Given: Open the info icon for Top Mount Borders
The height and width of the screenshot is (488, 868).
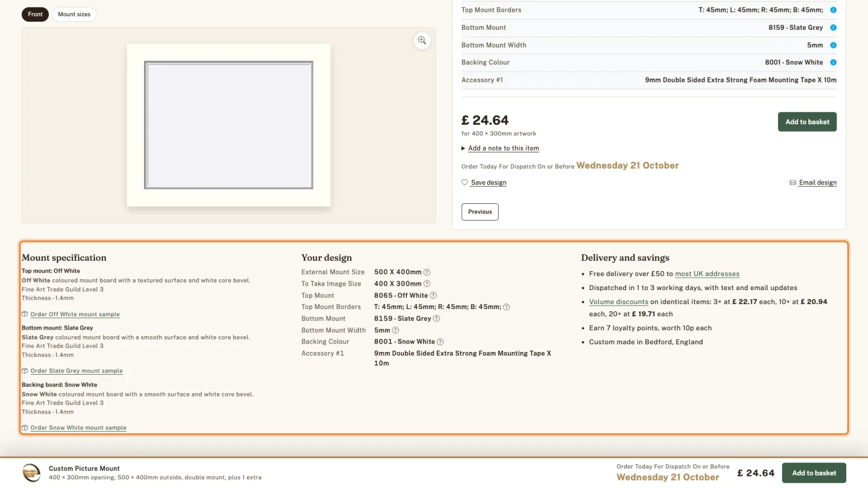Looking at the screenshot, I should 833,10.
